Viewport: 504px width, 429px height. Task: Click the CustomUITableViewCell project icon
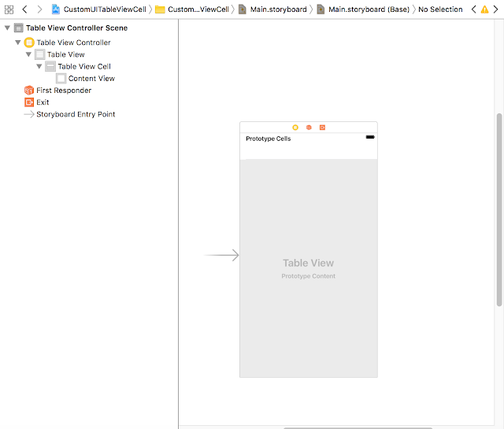(56, 9)
